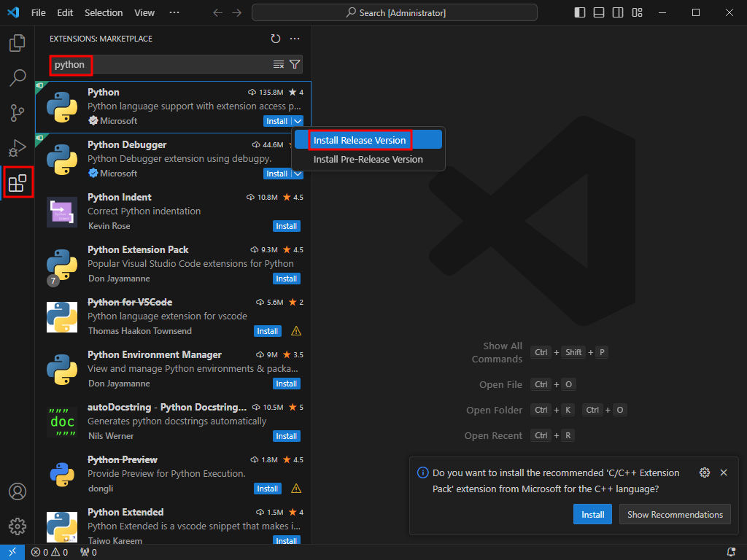The image size is (747, 560).
Task: Click publisher name Kevin Rose
Action: pos(109,226)
